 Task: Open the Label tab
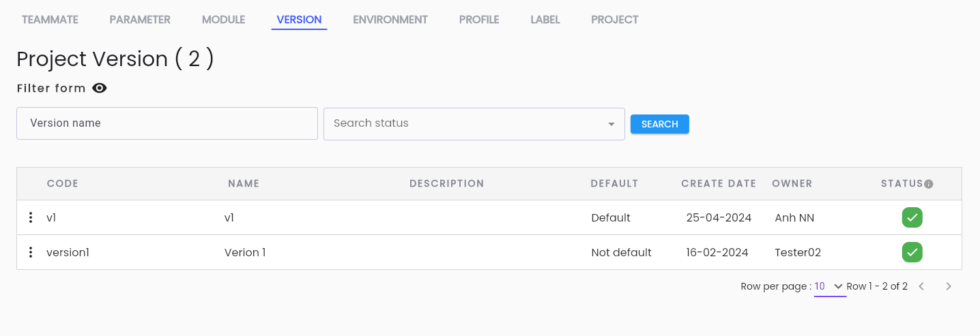point(545,20)
